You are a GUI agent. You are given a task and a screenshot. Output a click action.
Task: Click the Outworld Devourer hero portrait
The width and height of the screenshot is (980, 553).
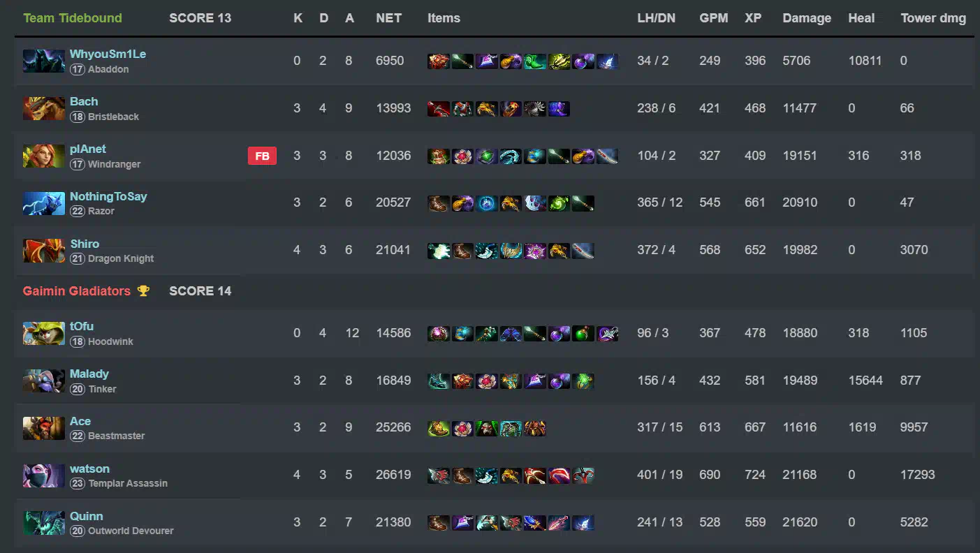tap(44, 523)
